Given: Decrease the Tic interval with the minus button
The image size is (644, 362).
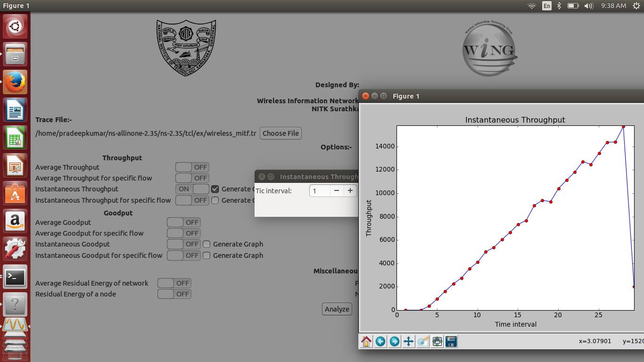Looking at the screenshot, I should click(336, 190).
